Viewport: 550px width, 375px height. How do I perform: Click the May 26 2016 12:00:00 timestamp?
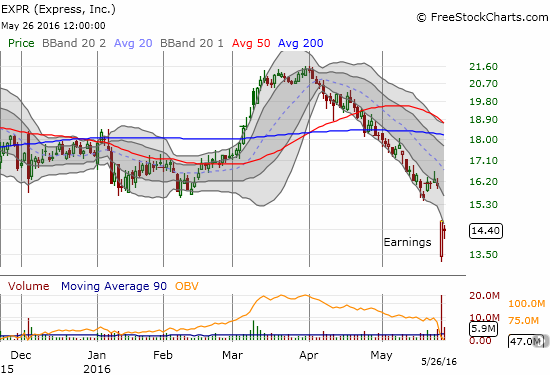tap(53, 26)
